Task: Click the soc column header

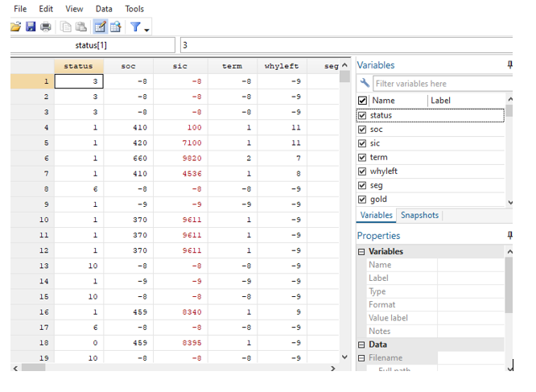Action: click(128, 66)
